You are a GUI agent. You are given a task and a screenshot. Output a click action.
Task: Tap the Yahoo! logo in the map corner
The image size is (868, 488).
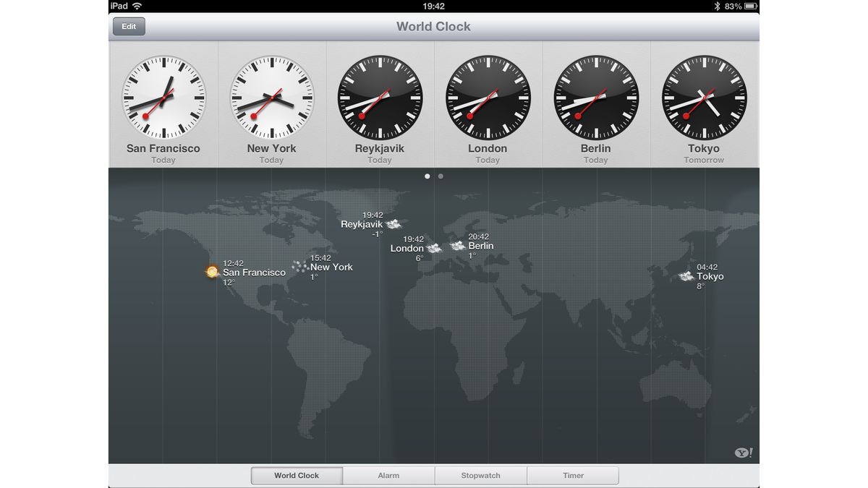pos(744,452)
